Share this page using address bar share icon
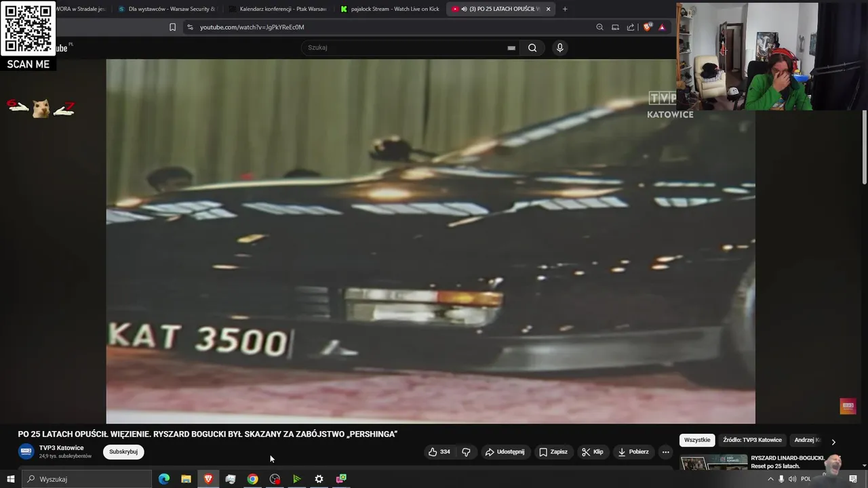Screen dimensions: 868x488 [631, 27]
